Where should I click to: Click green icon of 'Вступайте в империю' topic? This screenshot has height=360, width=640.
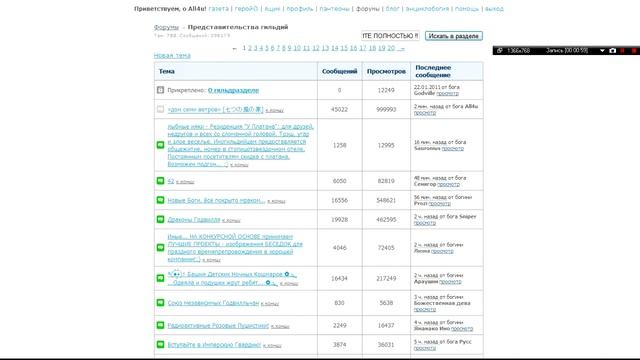pyautogui.click(x=160, y=344)
